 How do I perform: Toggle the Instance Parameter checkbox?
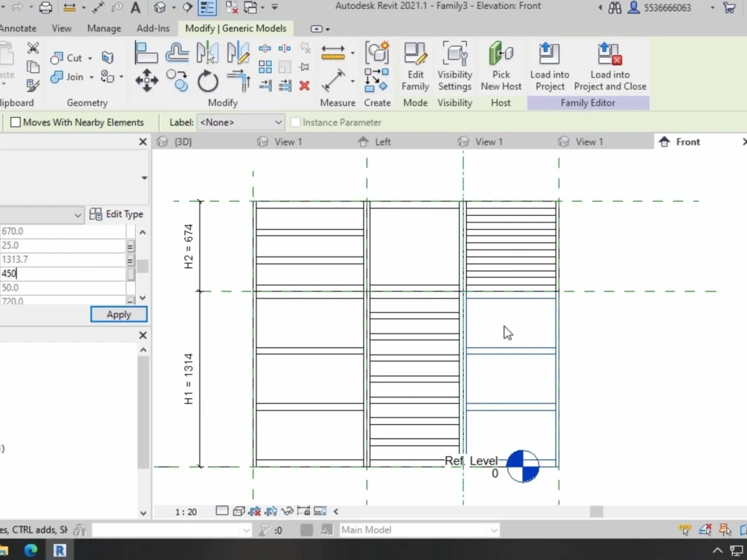[295, 122]
